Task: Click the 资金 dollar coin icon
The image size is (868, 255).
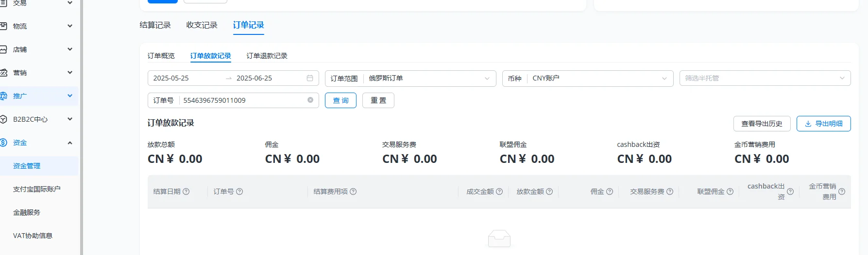Action: click(3, 143)
